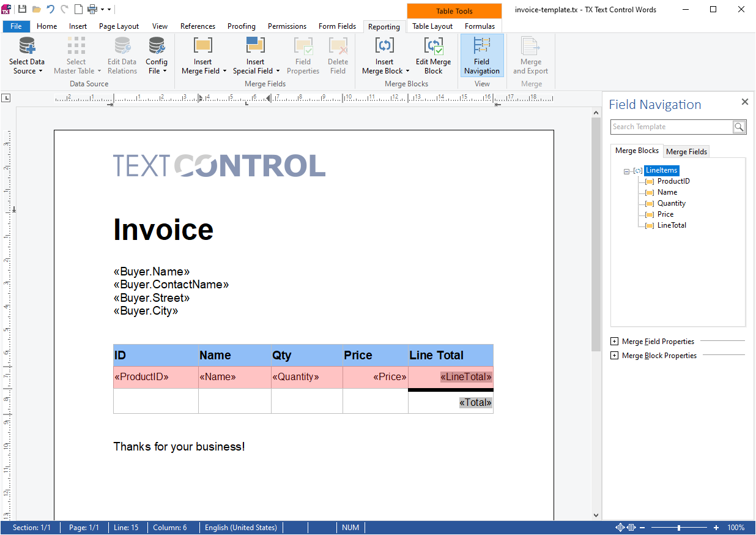This screenshot has width=756, height=535.
Task: Click the zoom slider handle
Action: pos(679,528)
